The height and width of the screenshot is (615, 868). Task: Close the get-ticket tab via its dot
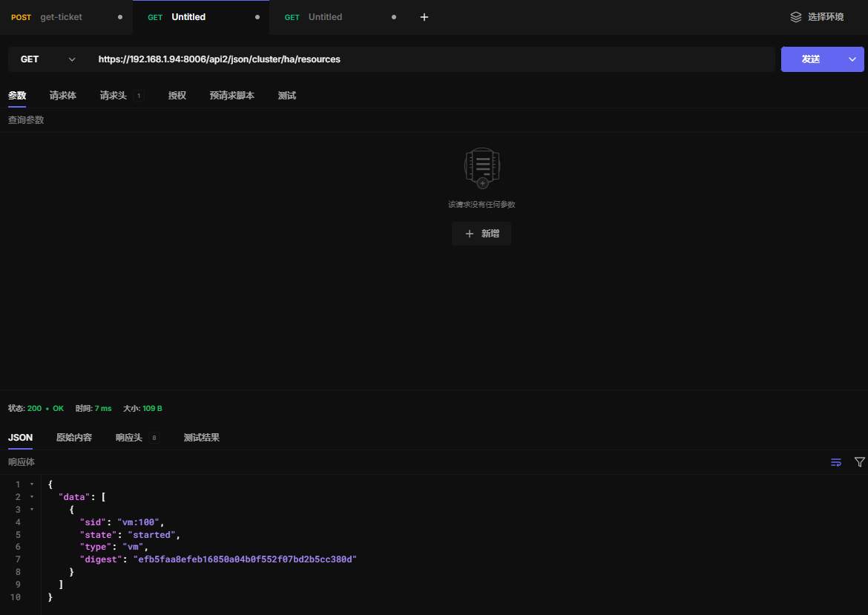tap(120, 17)
